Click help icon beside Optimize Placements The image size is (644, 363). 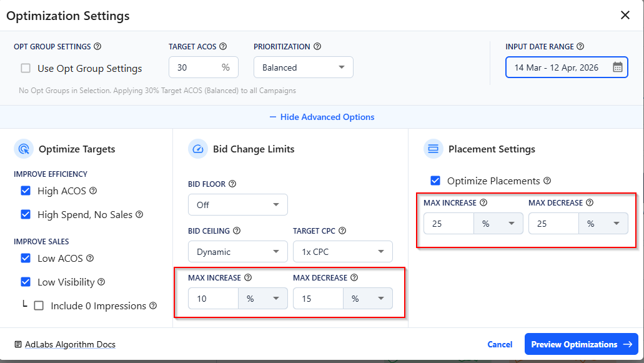pos(547,181)
